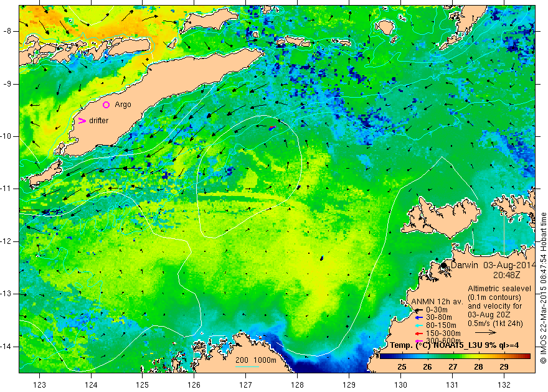Viewport: 548px width, 392px height.
Task: Click the drifter label text
Action: click(99, 121)
